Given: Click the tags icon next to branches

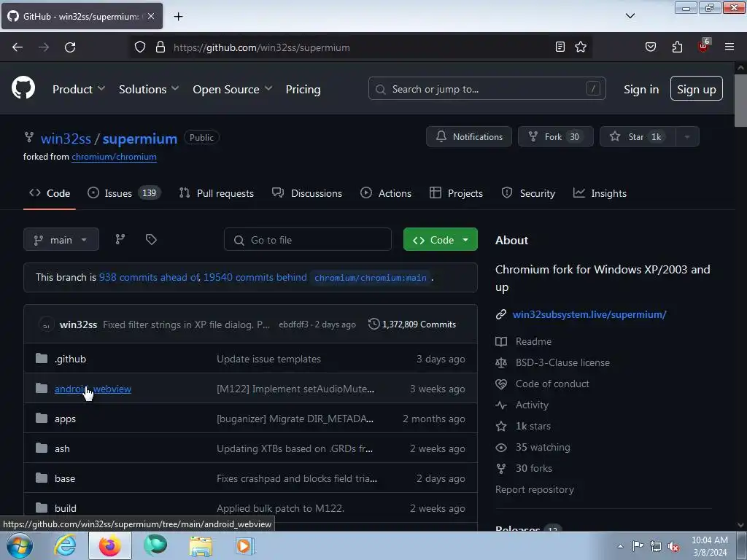Looking at the screenshot, I should pyautogui.click(x=151, y=239).
